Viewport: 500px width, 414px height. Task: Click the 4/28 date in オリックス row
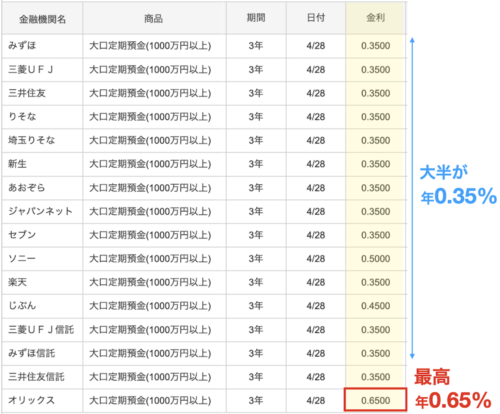pyautogui.click(x=316, y=401)
